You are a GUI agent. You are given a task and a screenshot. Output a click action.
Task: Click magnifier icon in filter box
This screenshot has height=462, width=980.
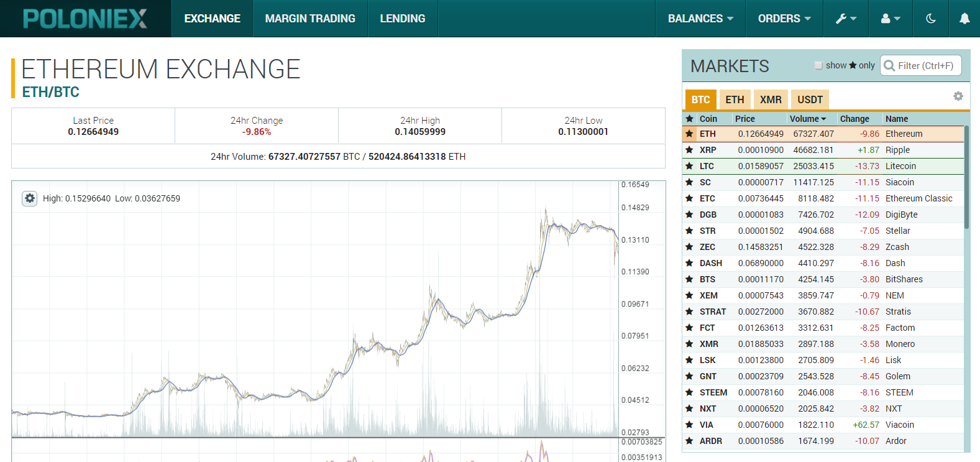[889, 66]
